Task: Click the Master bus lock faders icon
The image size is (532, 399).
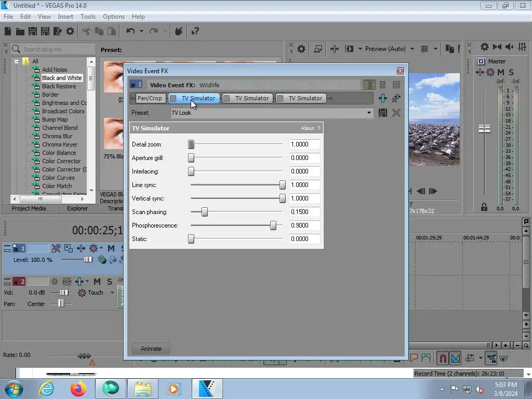Action: (484, 207)
